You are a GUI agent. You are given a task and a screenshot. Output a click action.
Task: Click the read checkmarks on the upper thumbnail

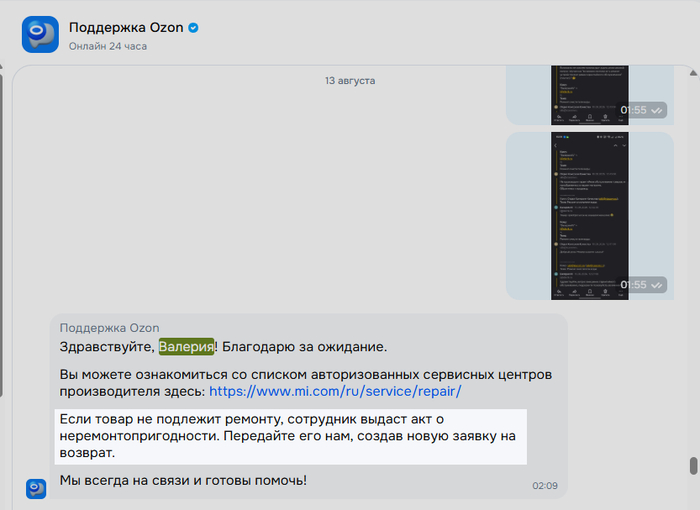pyautogui.click(x=656, y=110)
